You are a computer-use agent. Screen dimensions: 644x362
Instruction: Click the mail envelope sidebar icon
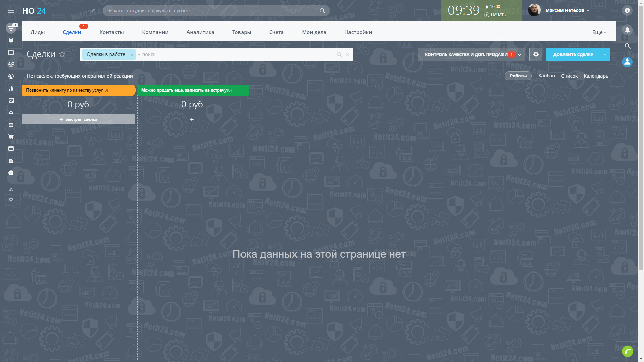click(11, 113)
